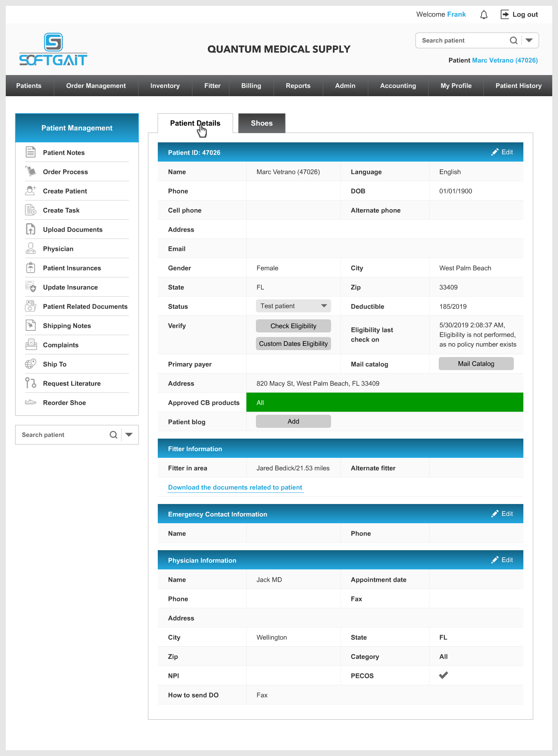
Task: Click the Log out arrow icon
Action: [505, 15]
